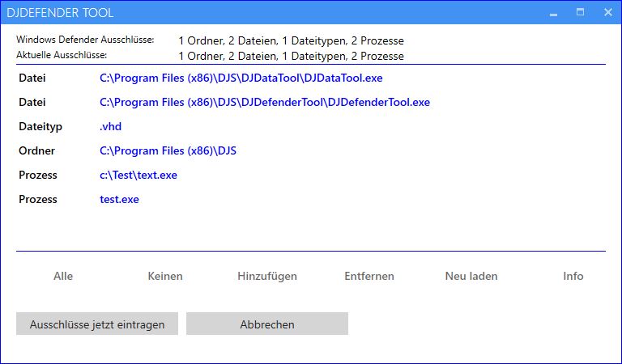This screenshot has height=364, width=622.
Task: Select the test.exe process entry
Action: pyautogui.click(x=119, y=199)
